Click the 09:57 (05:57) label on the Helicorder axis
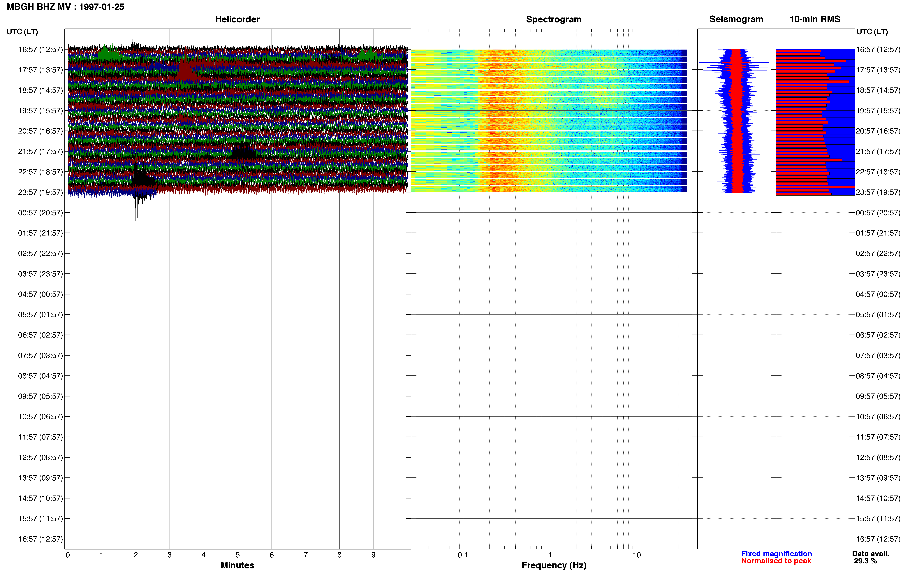The height and width of the screenshot is (578, 924). tap(41, 396)
